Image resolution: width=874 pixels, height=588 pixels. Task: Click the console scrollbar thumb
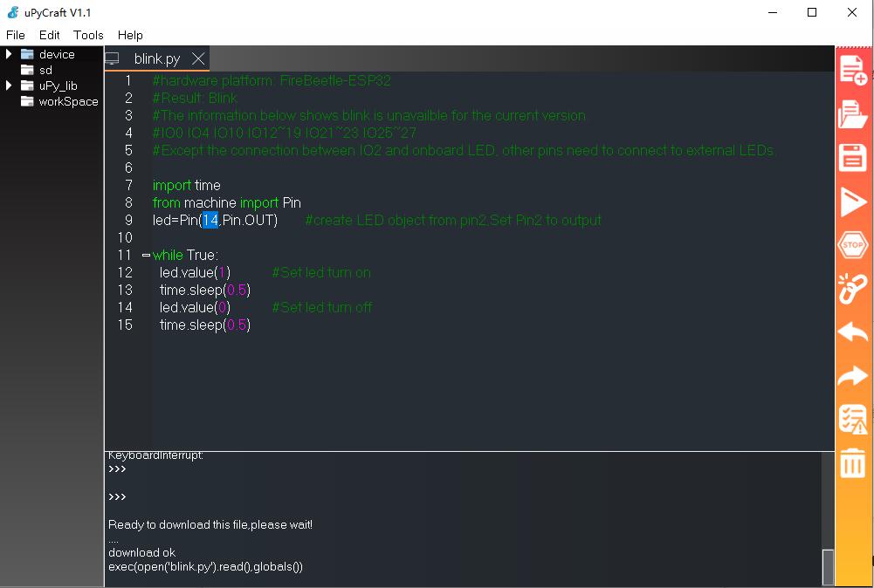(828, 567)
